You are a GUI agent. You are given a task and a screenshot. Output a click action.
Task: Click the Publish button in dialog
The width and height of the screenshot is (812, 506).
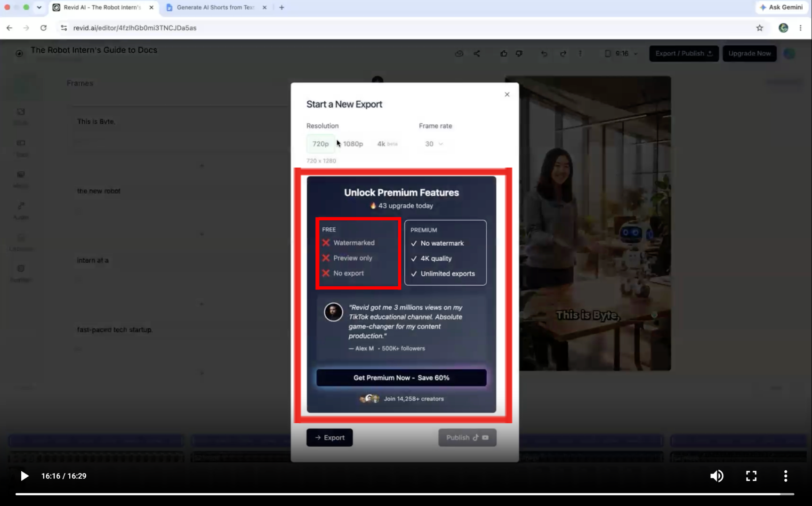pyautogui.click(x=467, y=438)
